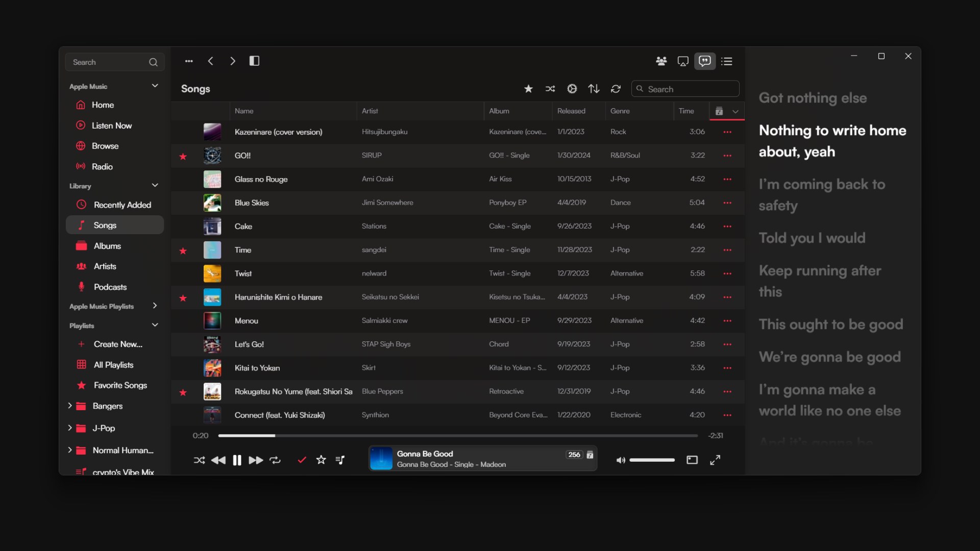Click the sort arrows icon above the songs
Viewport: 980px width, 551px height.
click(x=594, y=88)
